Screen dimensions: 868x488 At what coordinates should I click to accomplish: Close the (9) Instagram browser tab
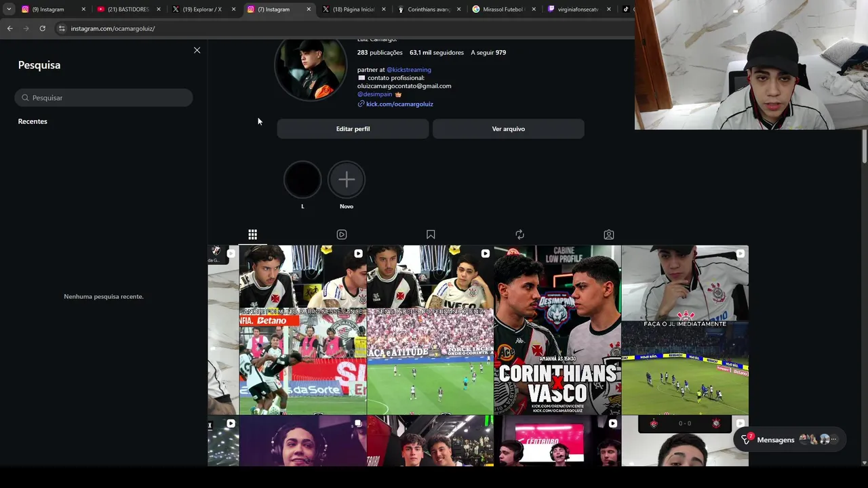pyautogui.click(x=83, y=9)
